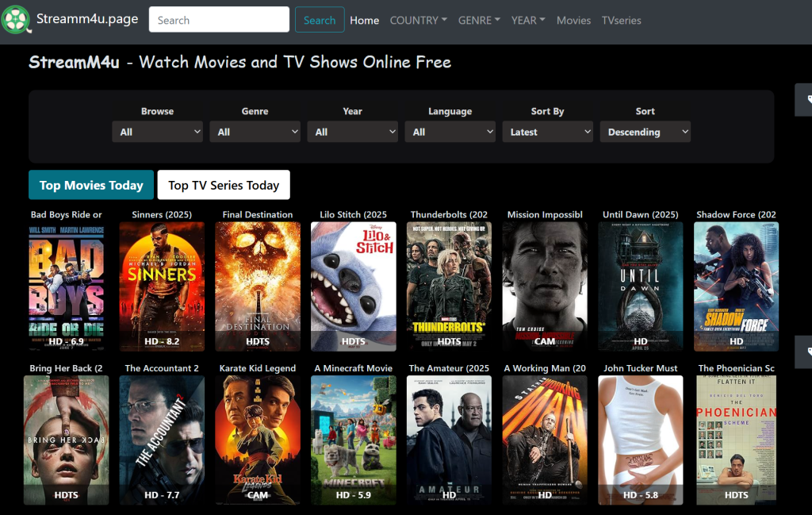Open the Browse filter dropdown

[158, 132]
